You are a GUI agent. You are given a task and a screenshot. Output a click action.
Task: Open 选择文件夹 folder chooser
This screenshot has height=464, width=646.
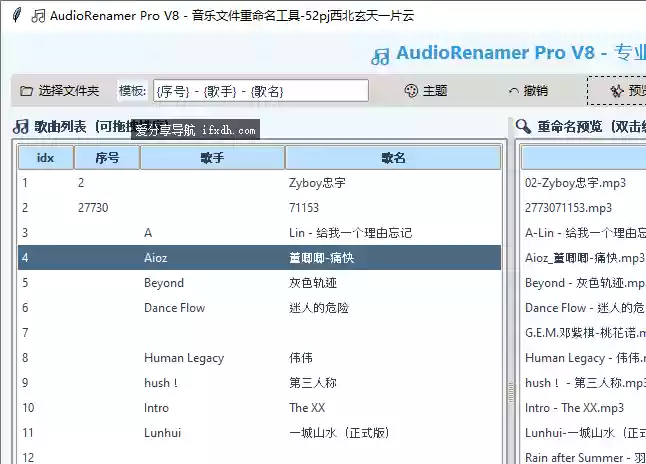(x=60, y=91)
